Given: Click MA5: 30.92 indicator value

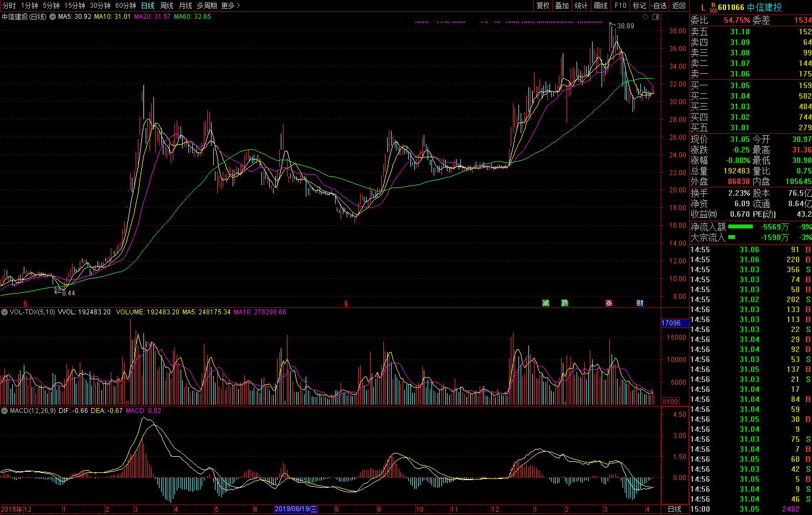Looking at the screenshot, I should [x=75, y=17].
